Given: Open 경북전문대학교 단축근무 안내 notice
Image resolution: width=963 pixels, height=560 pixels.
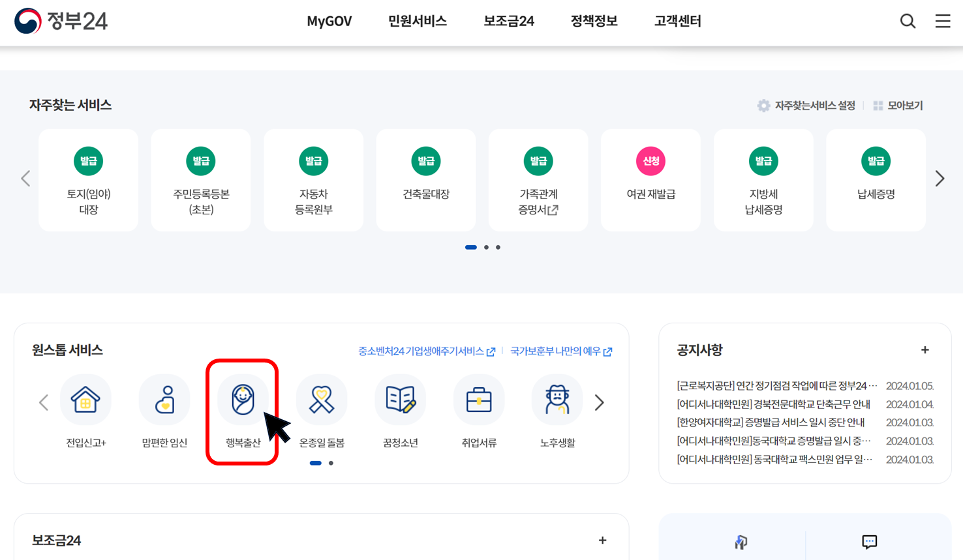Looking at the screenshot, I should 774,404.
